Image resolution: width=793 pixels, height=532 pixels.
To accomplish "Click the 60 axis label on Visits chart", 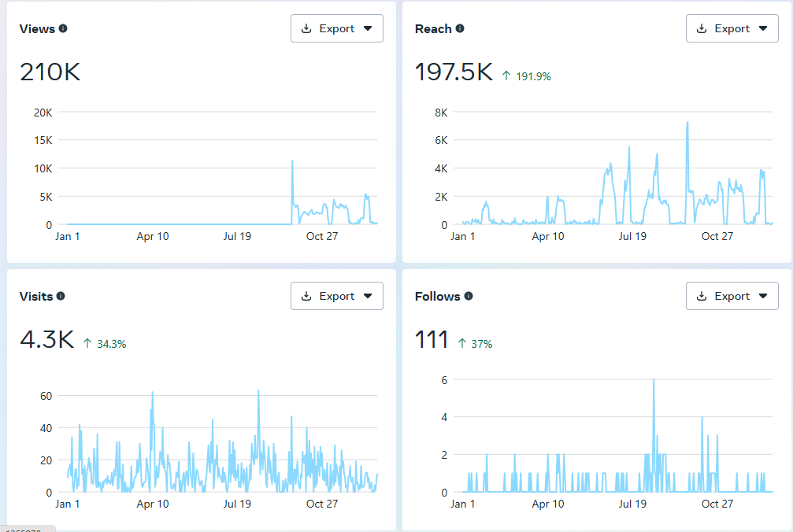I will tap(46, 396).
